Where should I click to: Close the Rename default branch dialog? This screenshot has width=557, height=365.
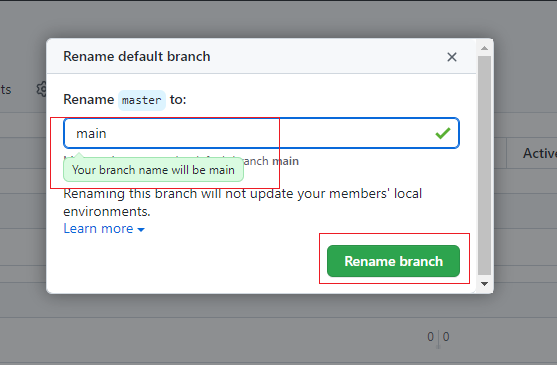(451, 57)
